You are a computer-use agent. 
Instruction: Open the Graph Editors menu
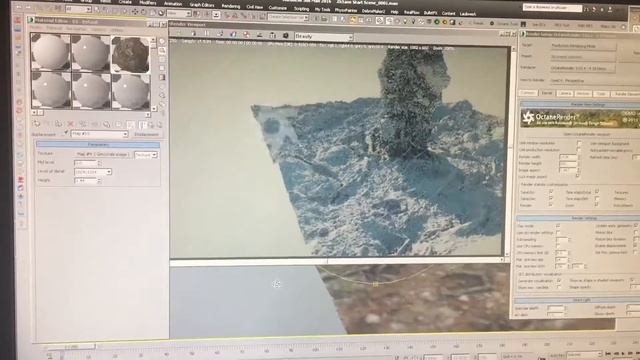tap(202, 4)
